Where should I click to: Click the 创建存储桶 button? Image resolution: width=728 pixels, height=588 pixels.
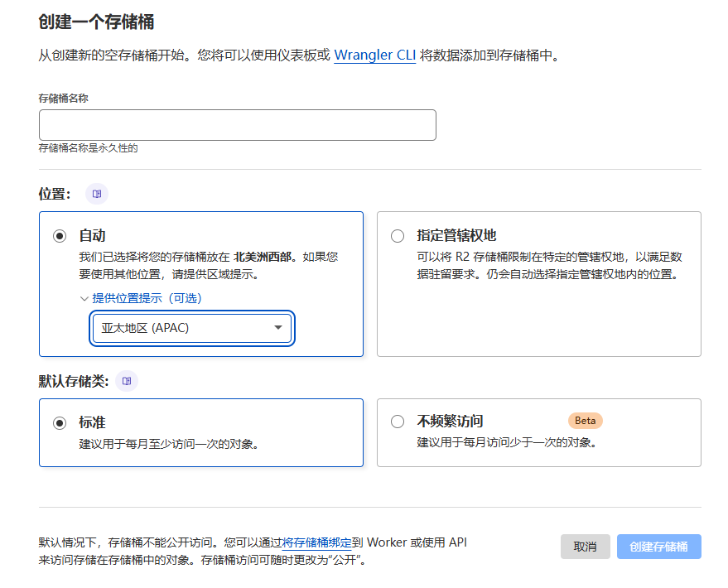658,547
